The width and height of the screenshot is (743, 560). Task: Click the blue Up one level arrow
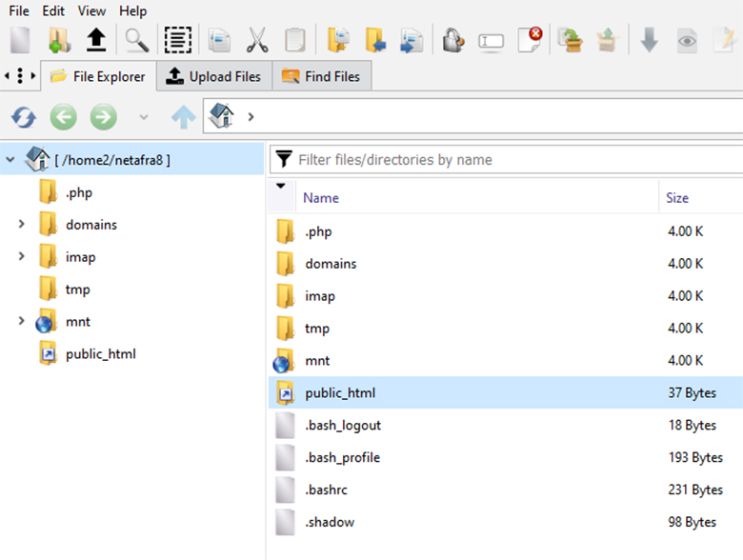[184, 117]
